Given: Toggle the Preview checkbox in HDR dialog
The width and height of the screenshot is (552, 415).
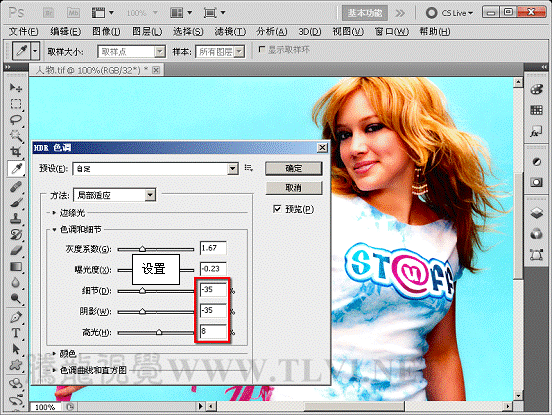Looking at the screenshot, I should pos(277,209).
